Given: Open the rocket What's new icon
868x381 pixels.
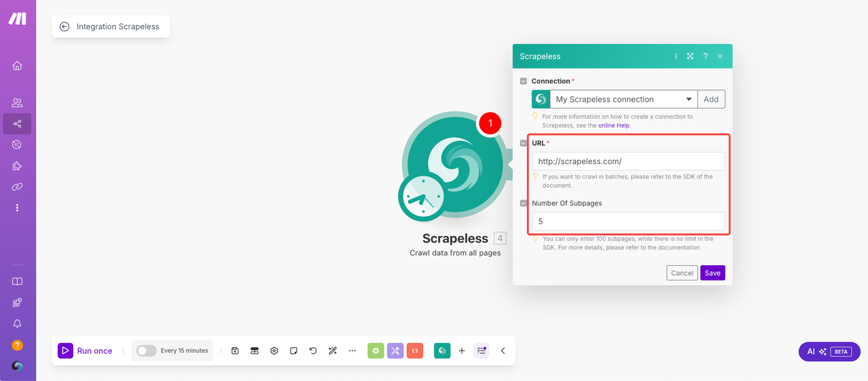Looking at the screenshot, I should [17, 303].
